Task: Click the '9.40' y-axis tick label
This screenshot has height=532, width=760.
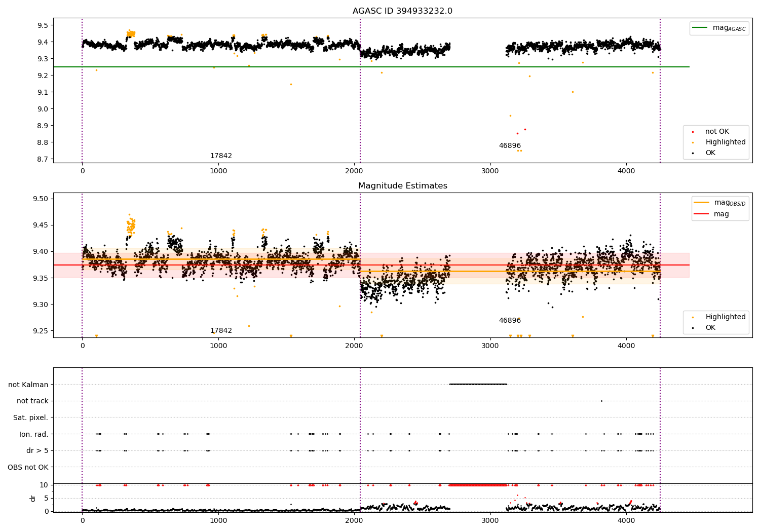Action: click(40, 252)
